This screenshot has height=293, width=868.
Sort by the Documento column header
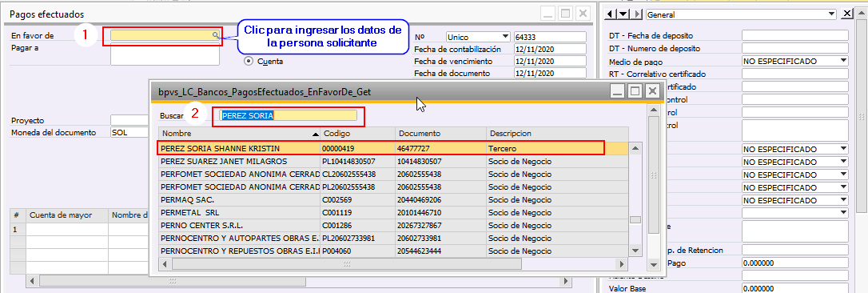tap(440, 134)
